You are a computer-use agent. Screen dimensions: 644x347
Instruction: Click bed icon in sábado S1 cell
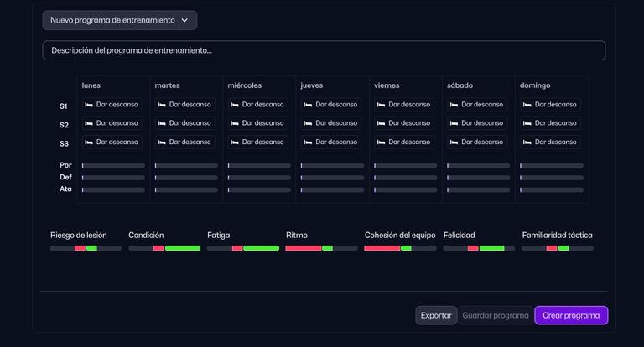pyautogui.click(x=454, y=105)
